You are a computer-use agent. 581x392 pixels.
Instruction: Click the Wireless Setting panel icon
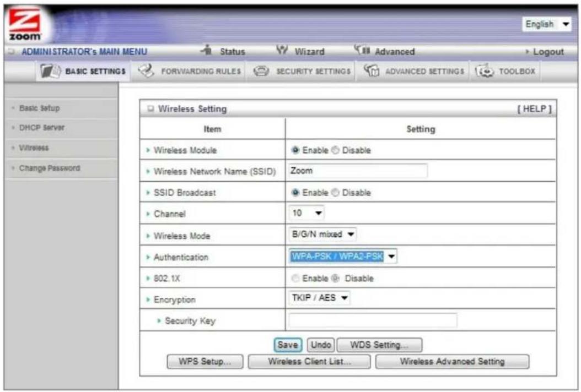click(x=150, y=109)
